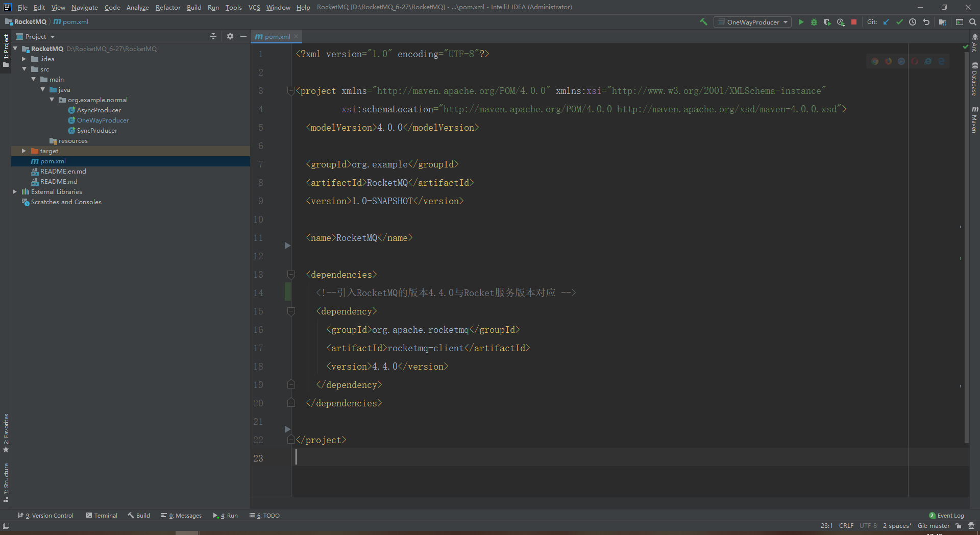Open the Project view selector dropdown

click(35, 36)
